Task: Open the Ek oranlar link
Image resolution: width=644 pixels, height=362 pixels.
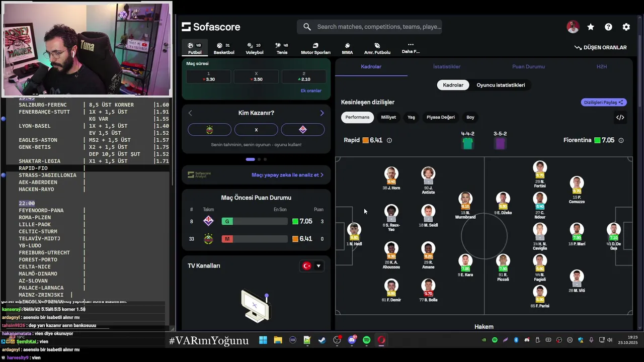Action: point(311,91)
